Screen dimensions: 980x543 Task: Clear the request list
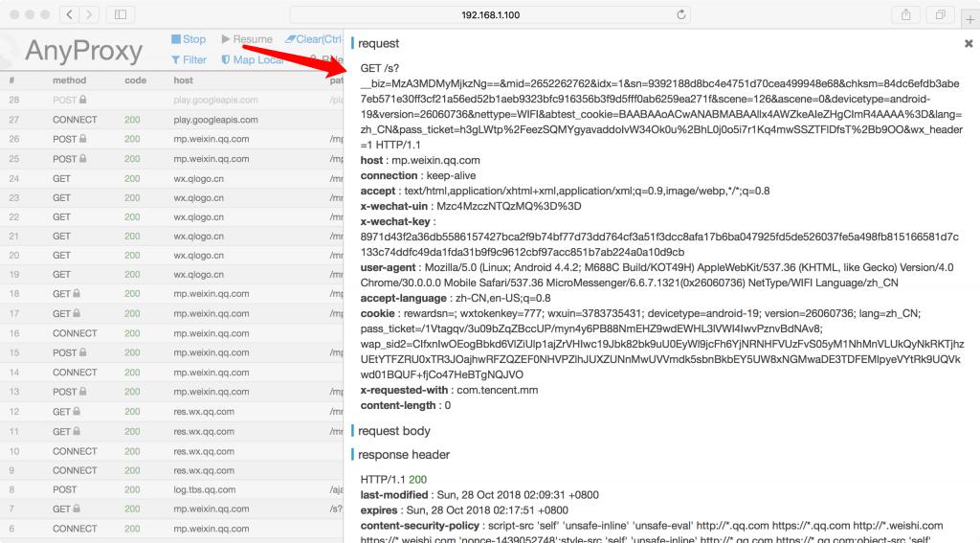pyautogui.click(x=313, y=38)
